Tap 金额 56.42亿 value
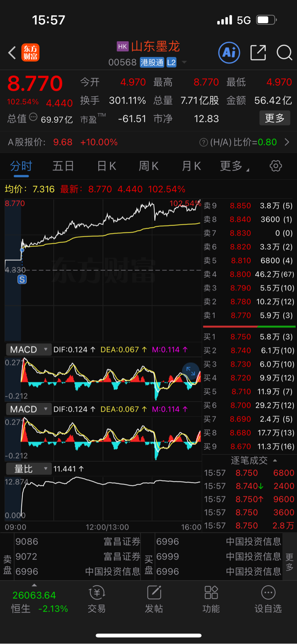This screenshot has height=644, width=297. [x=273, y=101]
